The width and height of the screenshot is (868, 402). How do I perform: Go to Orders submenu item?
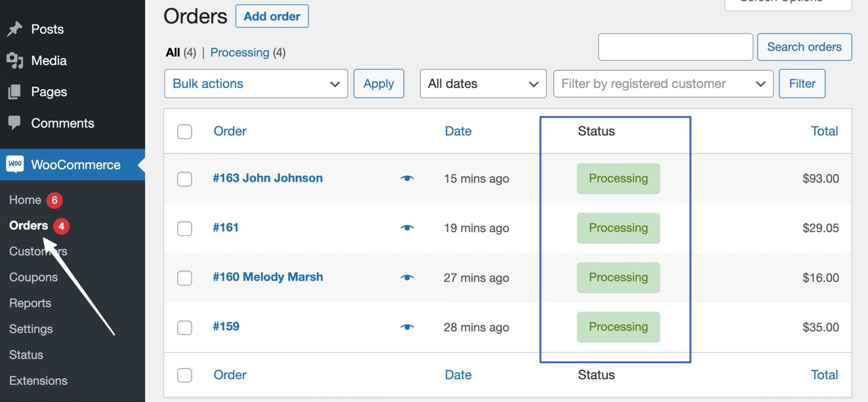tap(29, 226)
